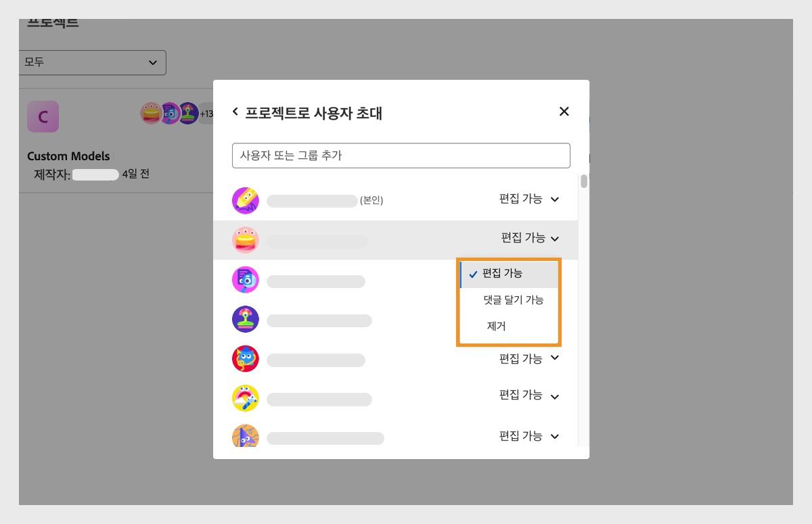Click the +13 collaborators badge on the project card

click(x=205, y=114)
